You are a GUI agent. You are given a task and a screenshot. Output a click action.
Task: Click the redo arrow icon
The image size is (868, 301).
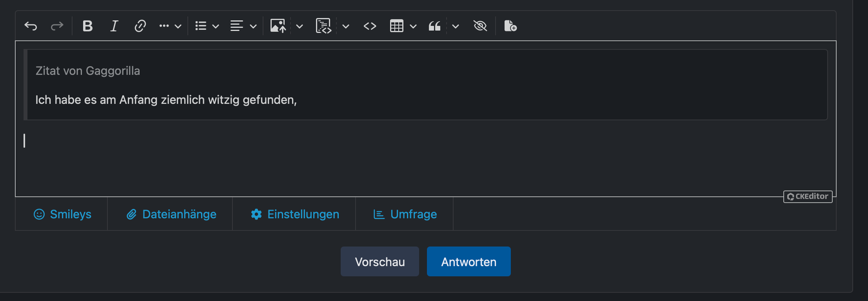click(57, 26)
